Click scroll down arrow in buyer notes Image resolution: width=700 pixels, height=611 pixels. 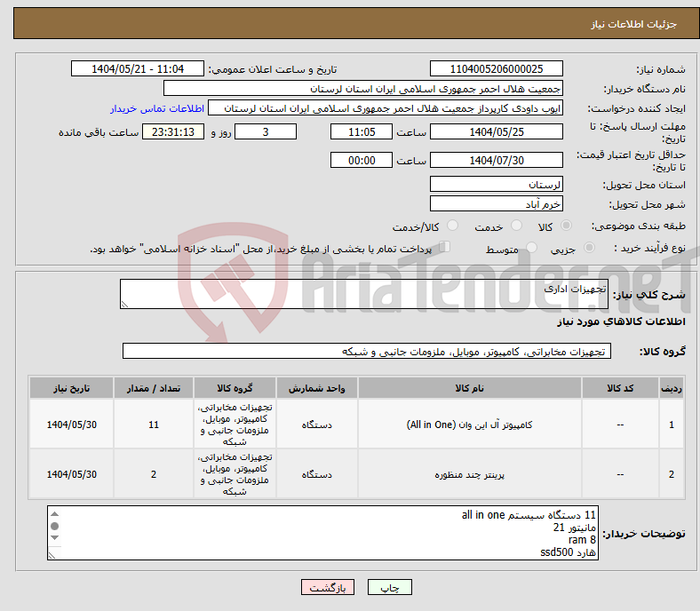[x=54, y=538]
